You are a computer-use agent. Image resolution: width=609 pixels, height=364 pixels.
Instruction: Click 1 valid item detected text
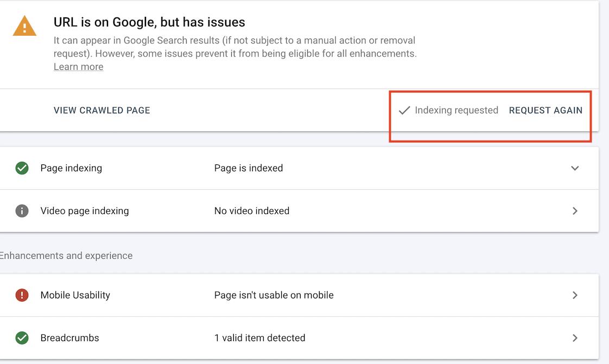coord(260,338)
